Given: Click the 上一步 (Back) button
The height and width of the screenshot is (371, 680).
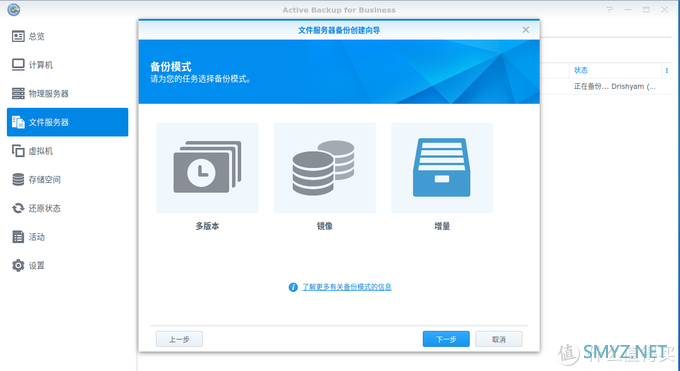Looking at the screenshot, I should click(x=179, y=339).
